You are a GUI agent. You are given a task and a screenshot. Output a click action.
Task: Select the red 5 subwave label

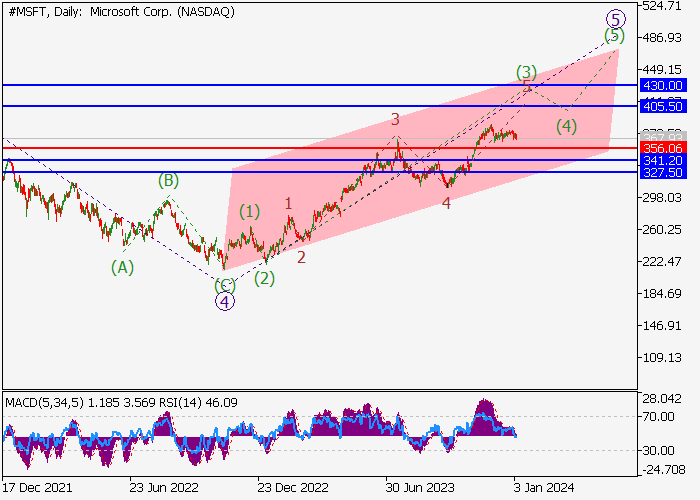[527, 87]
